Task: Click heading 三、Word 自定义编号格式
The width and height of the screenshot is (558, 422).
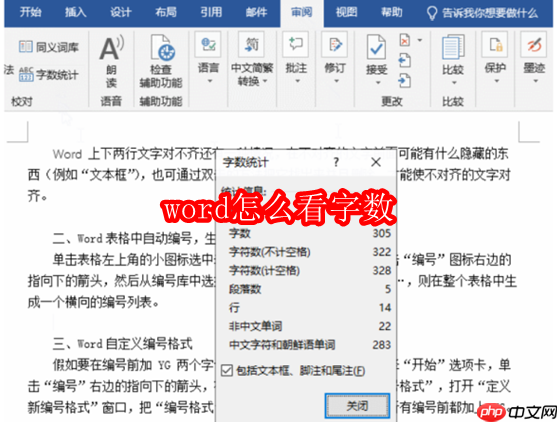Action: point(123,344)
